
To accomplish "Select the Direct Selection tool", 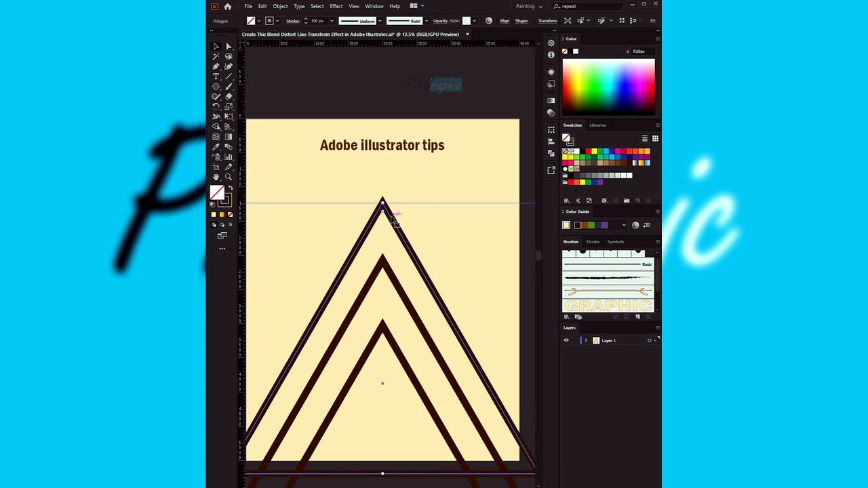I will 229,47.
